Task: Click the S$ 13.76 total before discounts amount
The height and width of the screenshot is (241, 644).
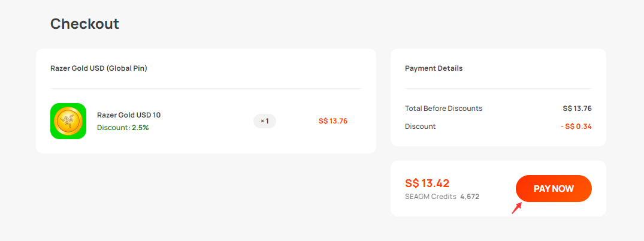Action: coord(577,109)
